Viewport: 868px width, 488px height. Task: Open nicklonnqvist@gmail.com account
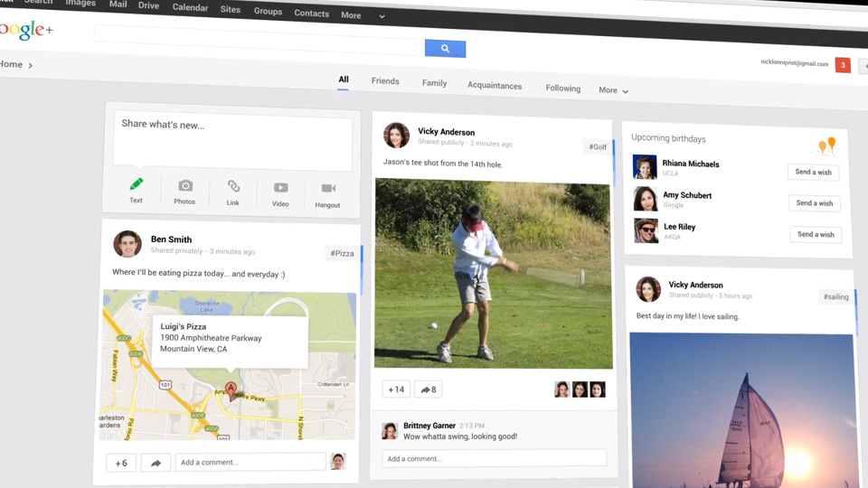795,63
